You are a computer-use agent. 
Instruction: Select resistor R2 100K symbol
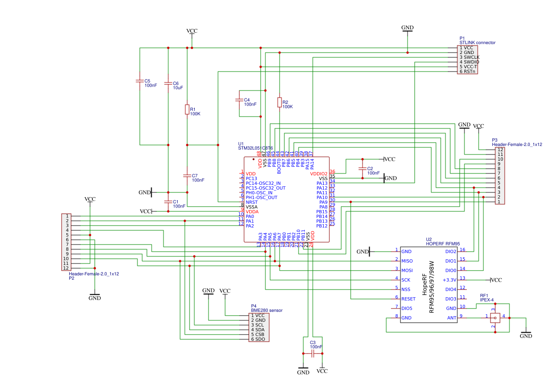coord(279,102)
